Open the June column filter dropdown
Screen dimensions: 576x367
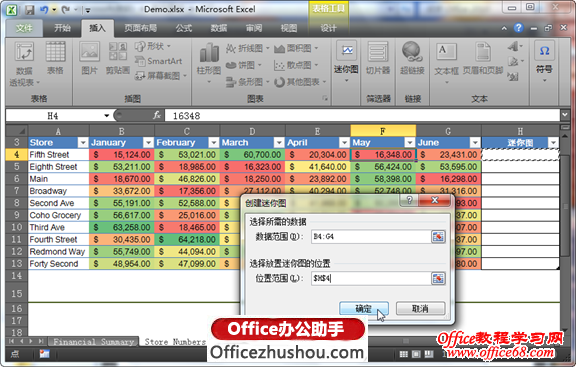click(x=475, y=143)
